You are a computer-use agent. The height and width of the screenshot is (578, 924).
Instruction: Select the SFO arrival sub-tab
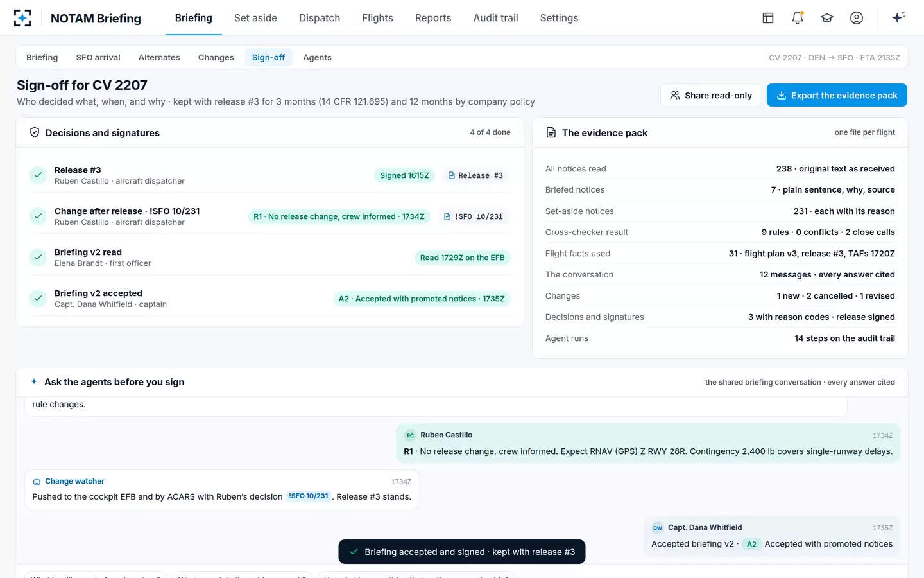coord(98,57)
